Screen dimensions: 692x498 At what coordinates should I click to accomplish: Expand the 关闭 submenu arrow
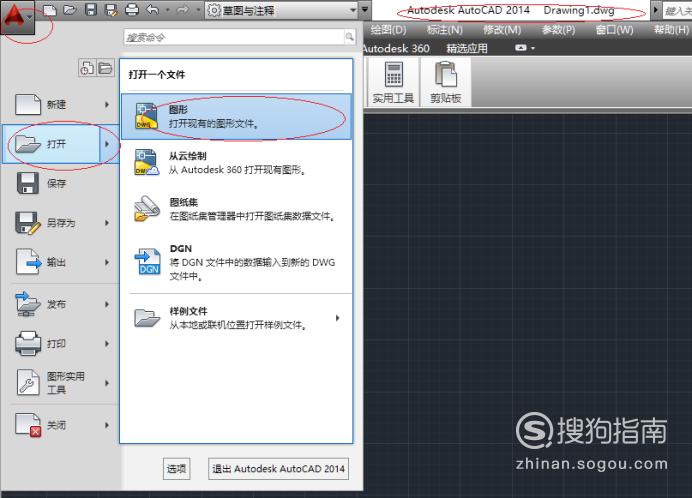click(107, 425)
